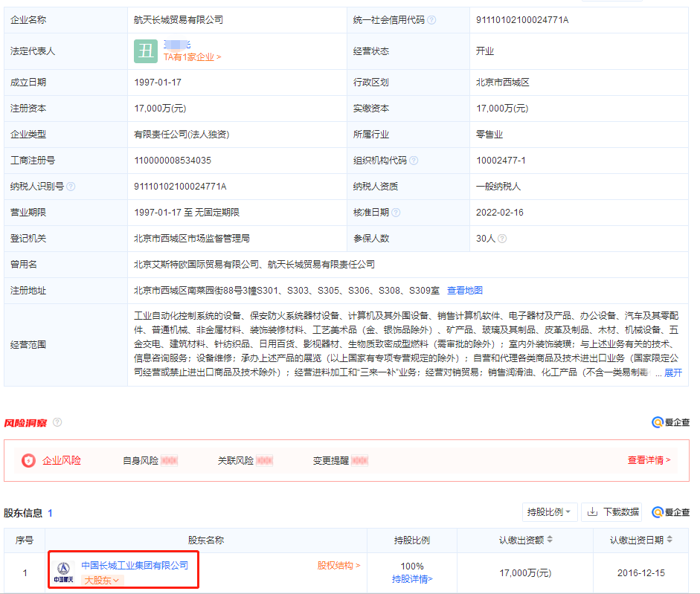Click the 经营状态 value 开业
The height and width of the screenshot is (594, 700).
click(485, 51)
